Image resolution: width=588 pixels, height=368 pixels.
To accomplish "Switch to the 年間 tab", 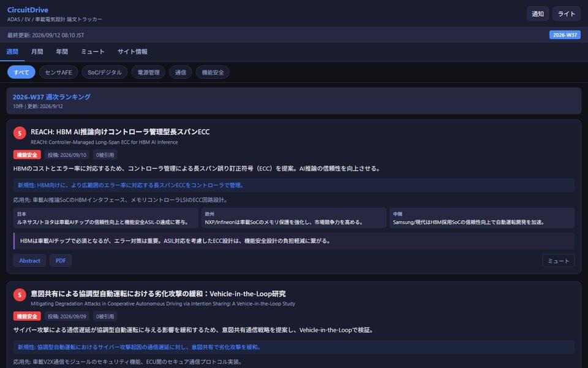I will pyautogui.click(x=62, y=52).
